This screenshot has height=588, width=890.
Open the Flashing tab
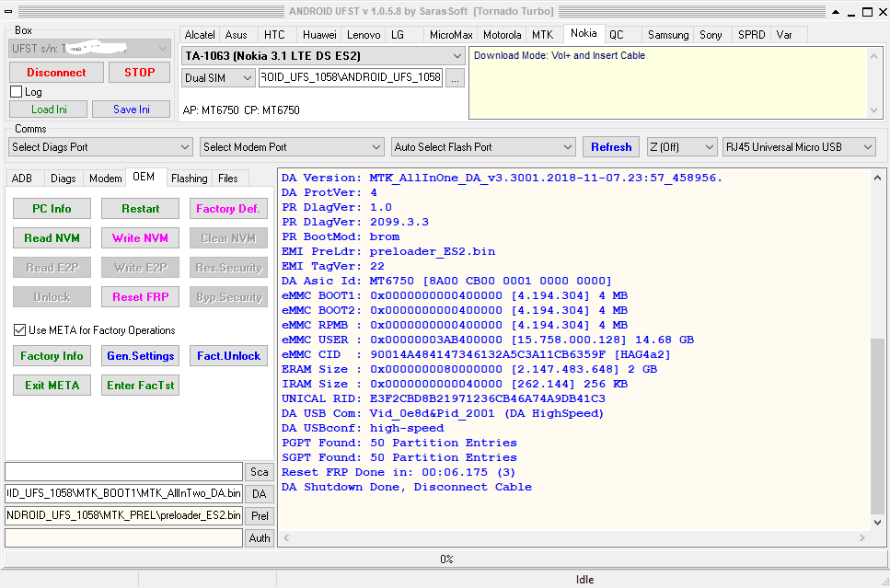click(x=189, y=179)
